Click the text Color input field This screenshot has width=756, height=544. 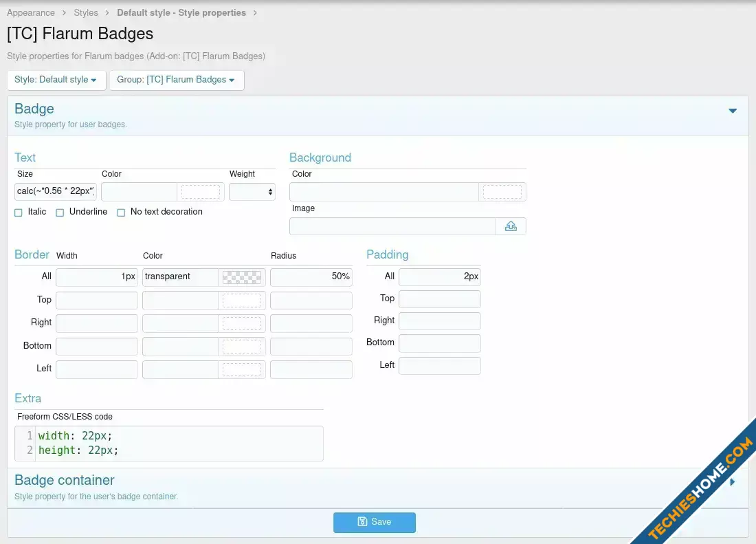pyautogui.click(x=139, y=191)
